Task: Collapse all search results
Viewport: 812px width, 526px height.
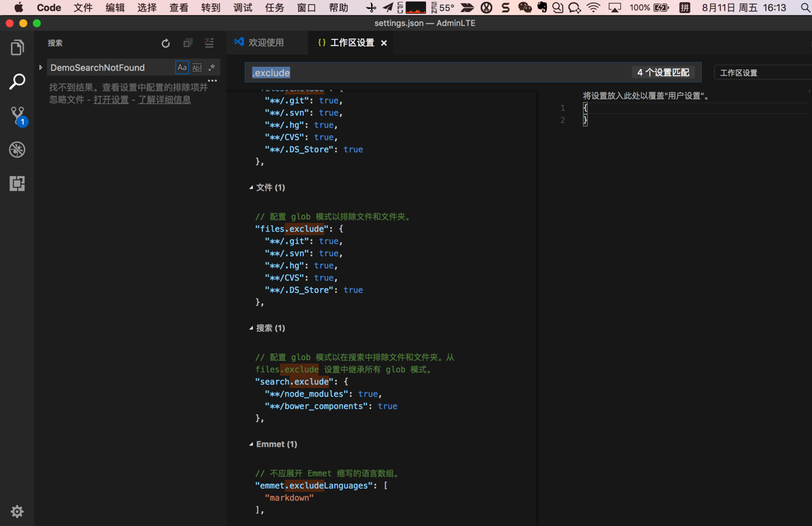Action: [x=188, y=43]
